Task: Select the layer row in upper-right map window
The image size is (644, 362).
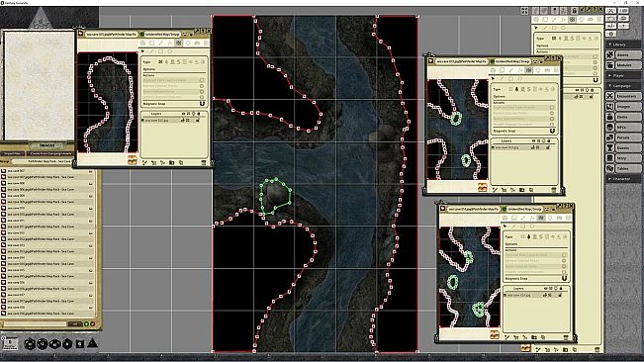Action: click(x=520, y=147)
